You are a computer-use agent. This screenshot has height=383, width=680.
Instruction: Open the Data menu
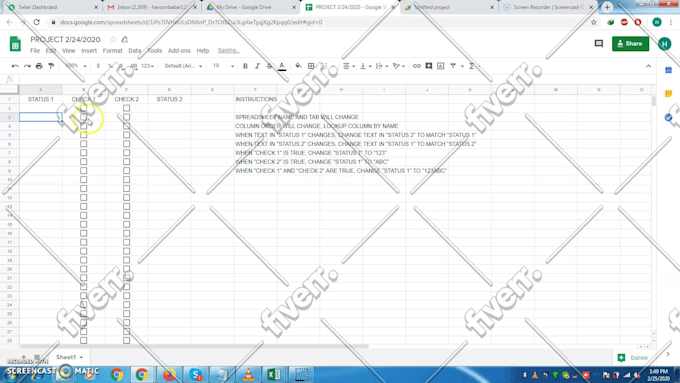(134, 51)
